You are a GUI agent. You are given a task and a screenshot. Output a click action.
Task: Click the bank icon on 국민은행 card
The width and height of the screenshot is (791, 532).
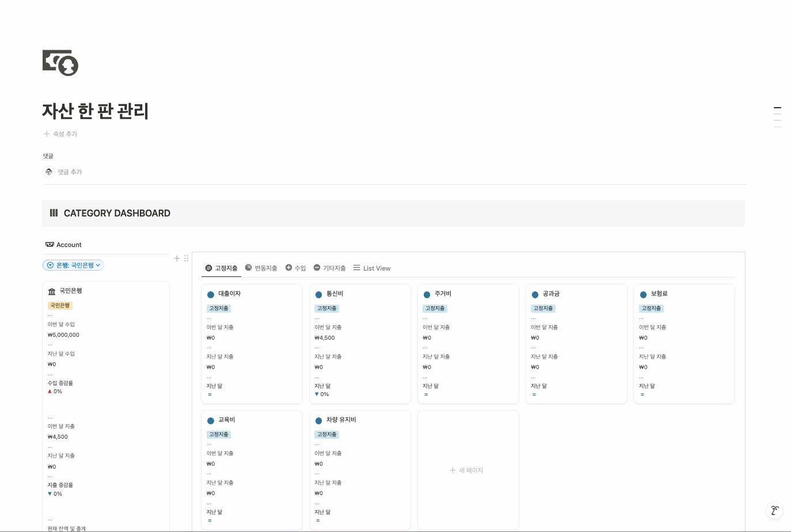coord(52,291)
